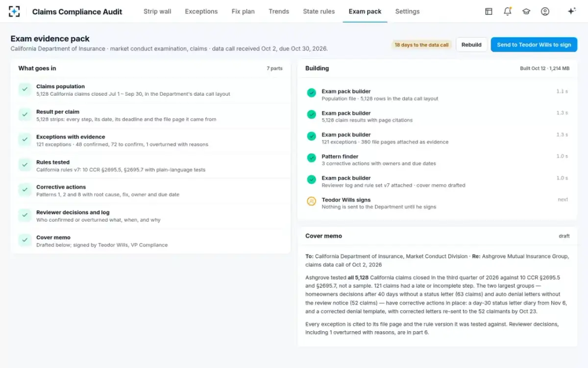Open the layout panel icon in header

(x=489, y=11)
